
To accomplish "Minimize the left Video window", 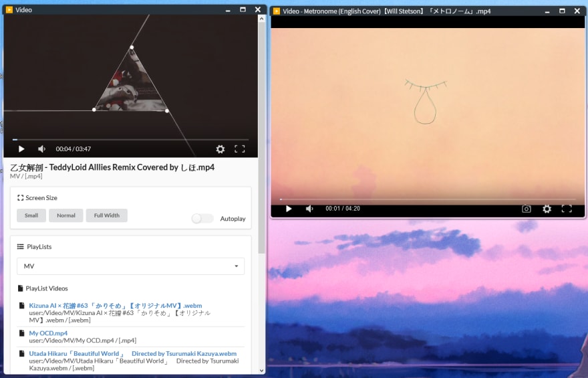I will (228, 10).
